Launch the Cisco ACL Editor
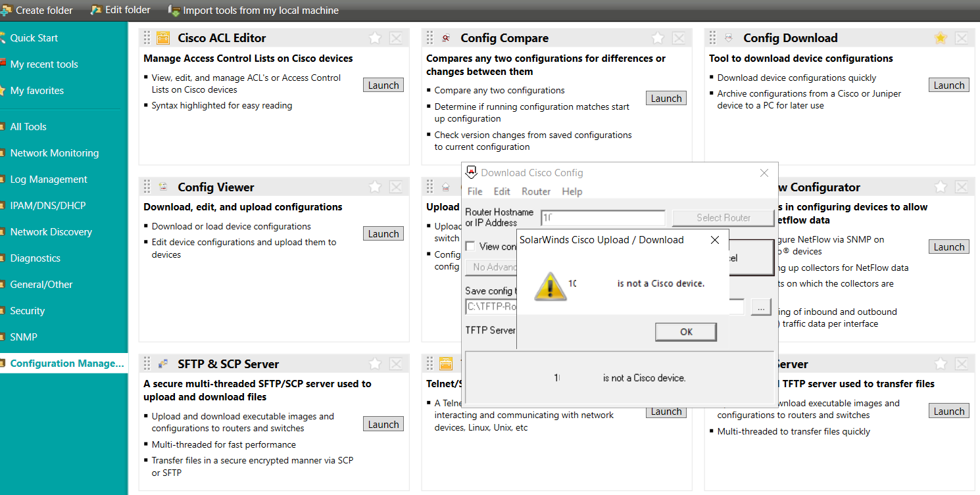The width and height of the screenshot is (980, 495). click(x=383, y=85)
